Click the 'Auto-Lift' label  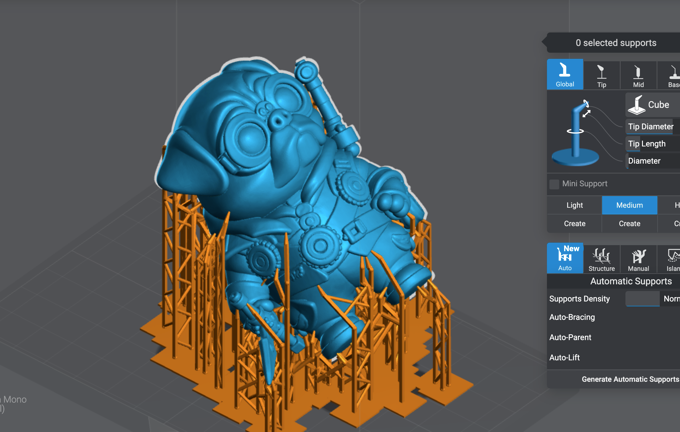[x=564, y=358]
